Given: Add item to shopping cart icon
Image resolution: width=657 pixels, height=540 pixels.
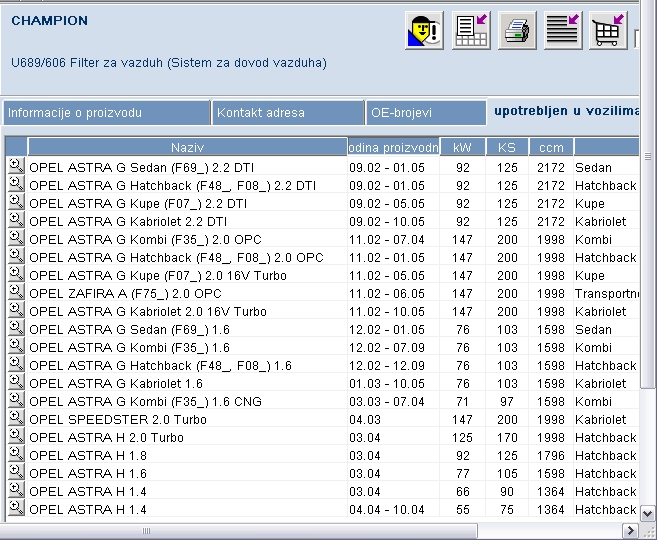Looking at the screenshot, I should point(608,31).
